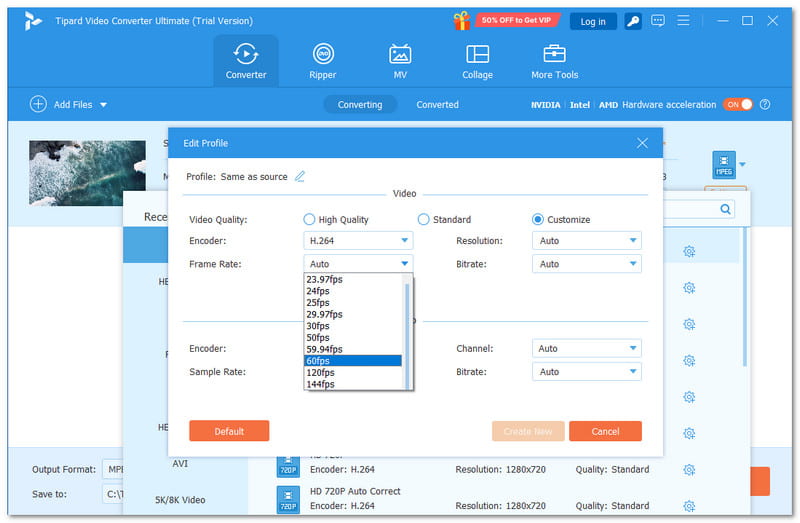Click the pencil icon to rename profile
Screen dimensions: 800x523
[300, 177]
